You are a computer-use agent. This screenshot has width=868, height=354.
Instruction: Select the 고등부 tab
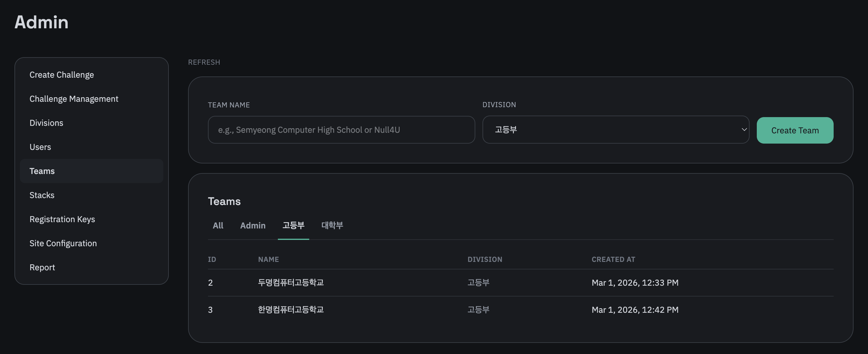click(293, 225)
